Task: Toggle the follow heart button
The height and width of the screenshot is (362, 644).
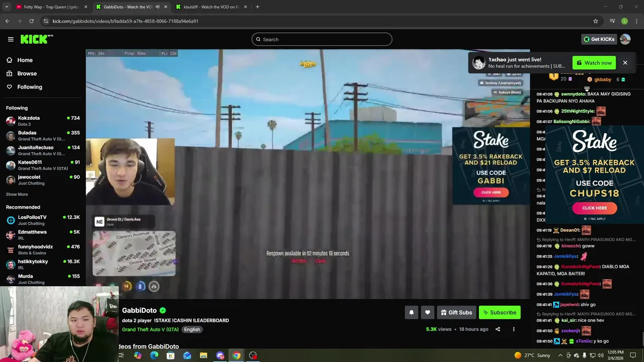Action: point(427,313)
